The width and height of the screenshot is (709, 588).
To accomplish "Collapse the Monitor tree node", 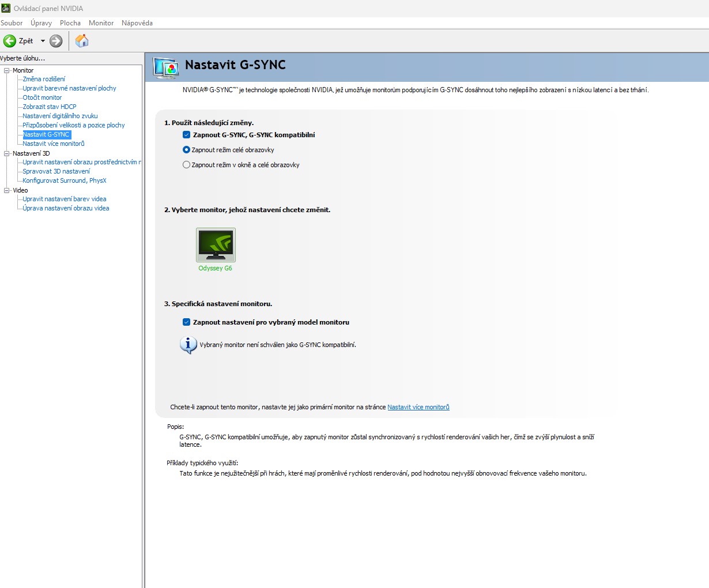I will click(x=7, y=70).
